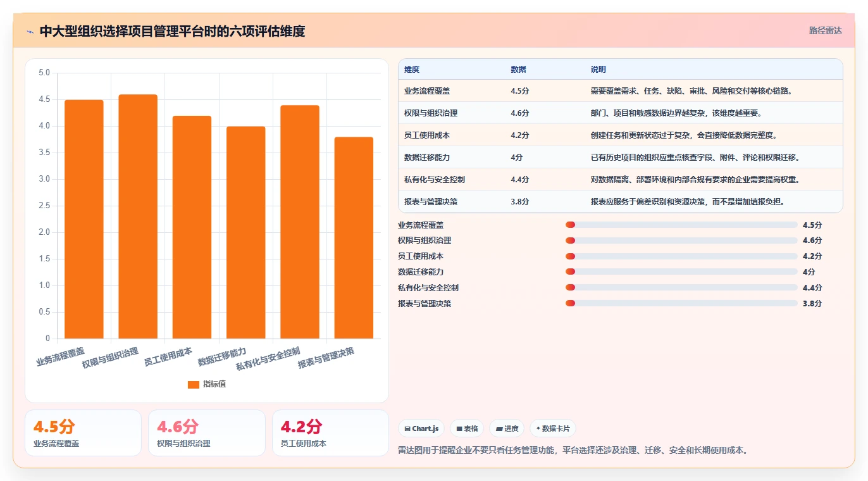
Task: Click the 4.5分 value in the table
Action: tap(520, 91)
